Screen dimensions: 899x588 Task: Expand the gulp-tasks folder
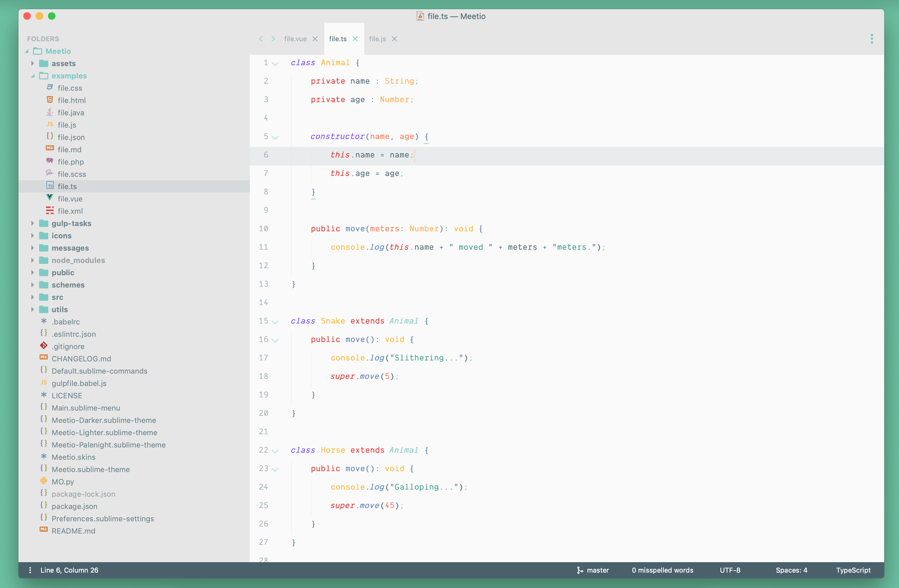tap(33, 223)
